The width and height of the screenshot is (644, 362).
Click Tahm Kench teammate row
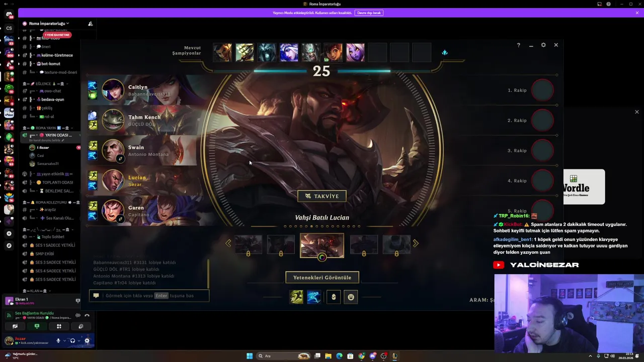143,120
